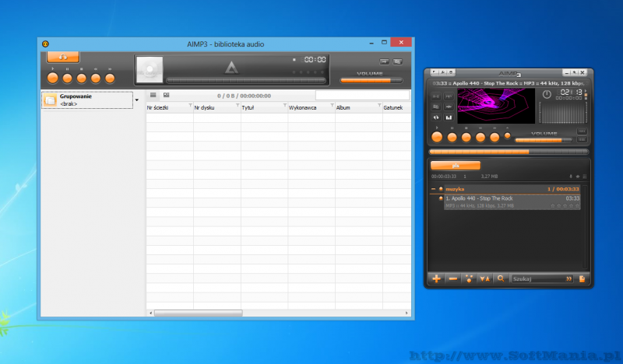
Task: Open the Tytuł column filter dropdown
Action: (283, 106)
